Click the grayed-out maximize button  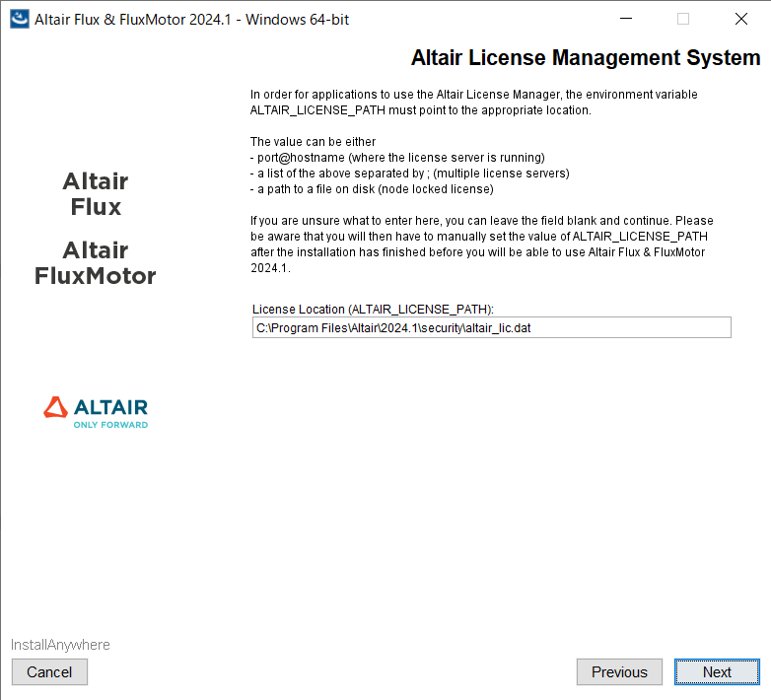(x=683, y=19)
